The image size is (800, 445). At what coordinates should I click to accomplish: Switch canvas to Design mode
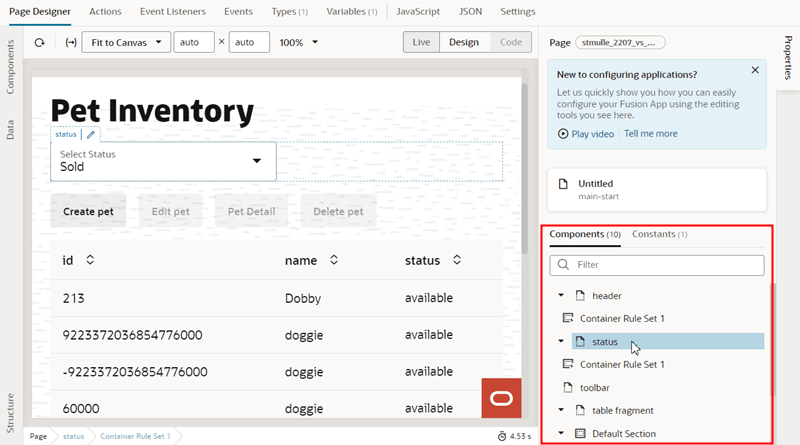click(464, 42)
